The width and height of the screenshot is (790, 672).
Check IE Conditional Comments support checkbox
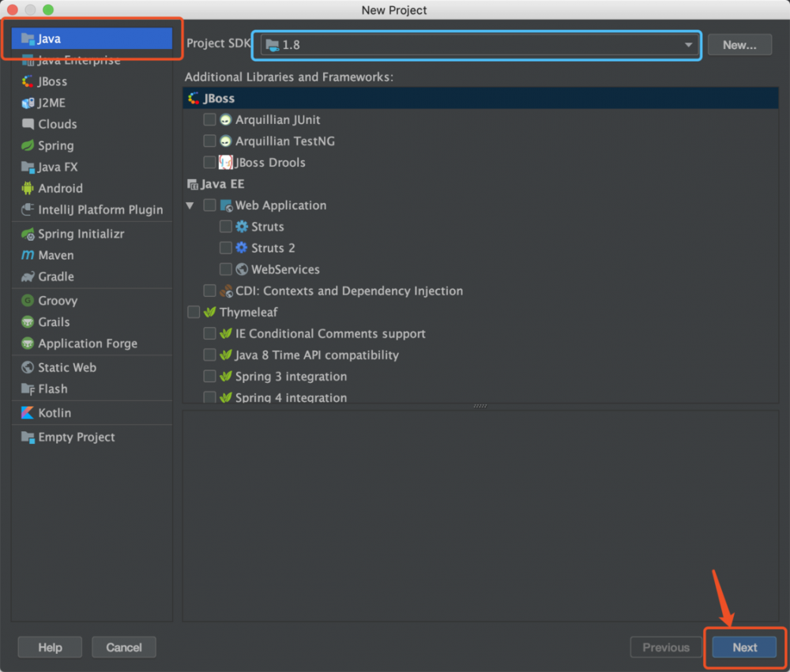coord(209,333)
